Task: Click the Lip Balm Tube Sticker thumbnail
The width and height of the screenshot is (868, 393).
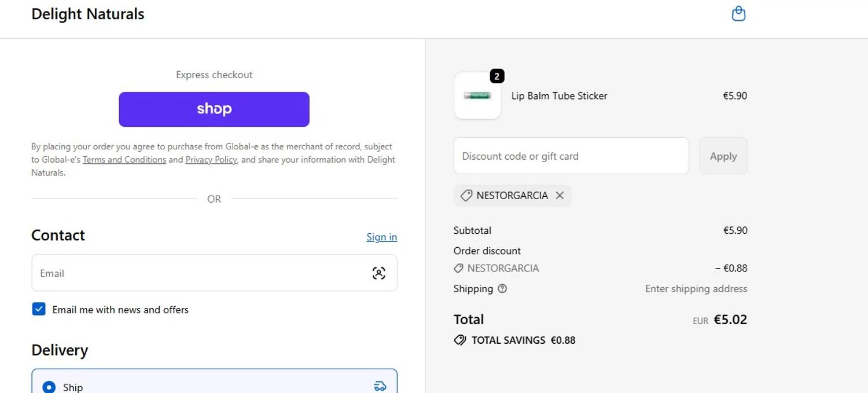Action: point(477,96)
